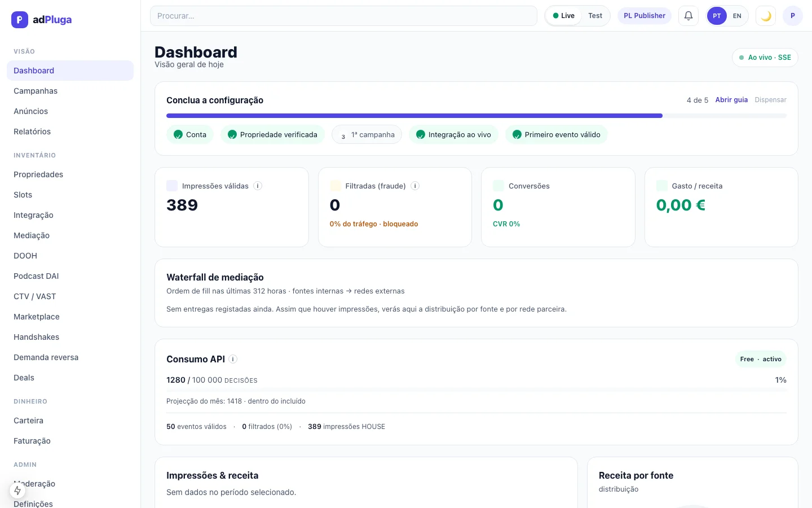Click the 1ª campanha setup step
Viewport: 812px width, 508px height.
point(367,134)
